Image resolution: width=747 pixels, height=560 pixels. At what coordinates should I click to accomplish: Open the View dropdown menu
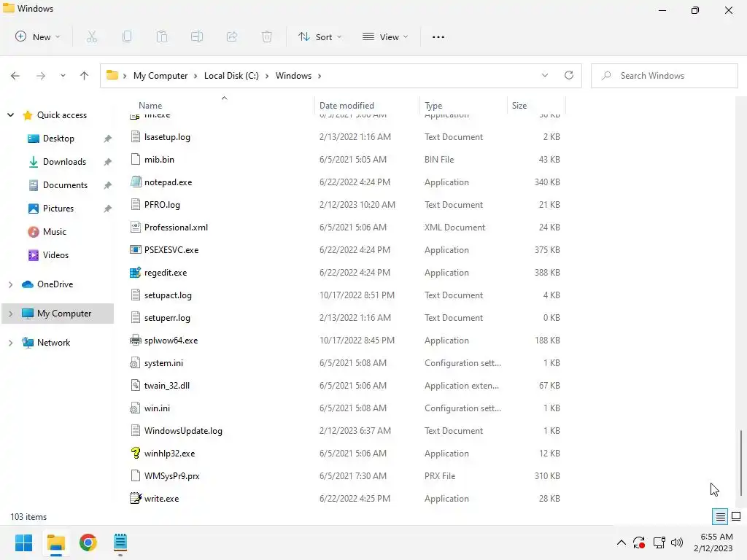385,36
